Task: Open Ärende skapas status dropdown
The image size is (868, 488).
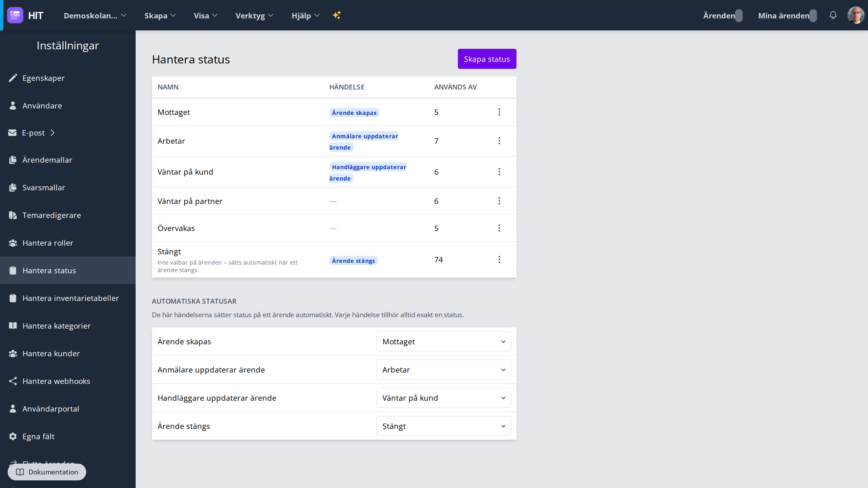Action: [x=443, y=341]
